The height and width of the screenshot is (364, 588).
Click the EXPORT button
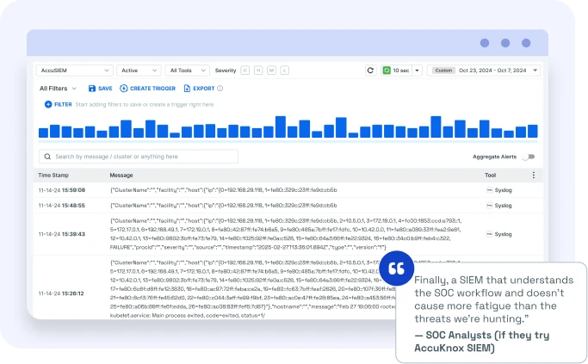tap(199, 89)
